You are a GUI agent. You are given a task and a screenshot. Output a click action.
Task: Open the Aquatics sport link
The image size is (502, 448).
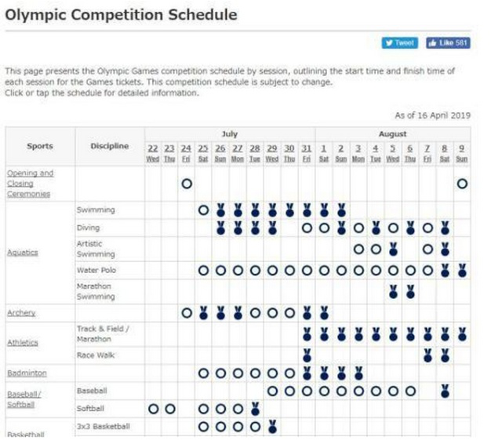[21, 253]
